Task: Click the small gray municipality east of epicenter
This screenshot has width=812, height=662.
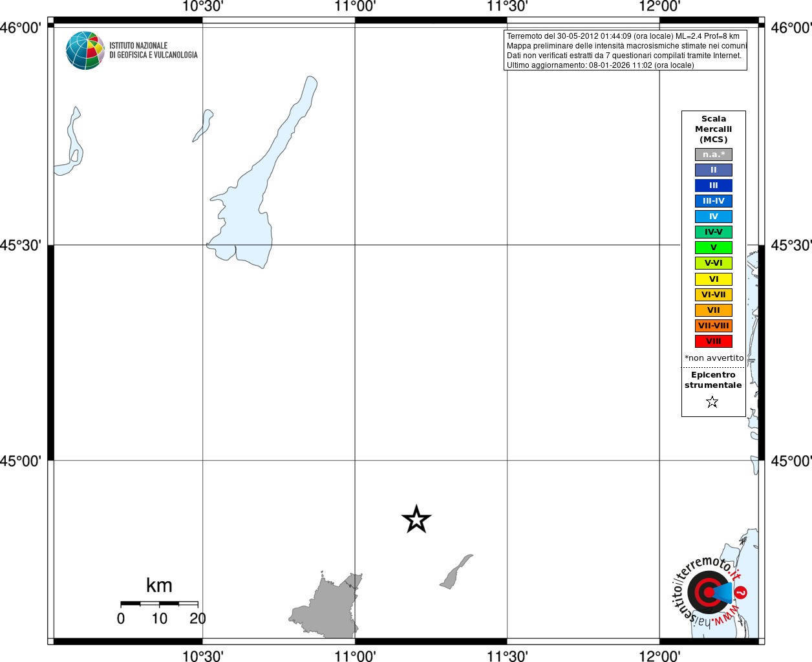Action: click(x=455, y=573)
